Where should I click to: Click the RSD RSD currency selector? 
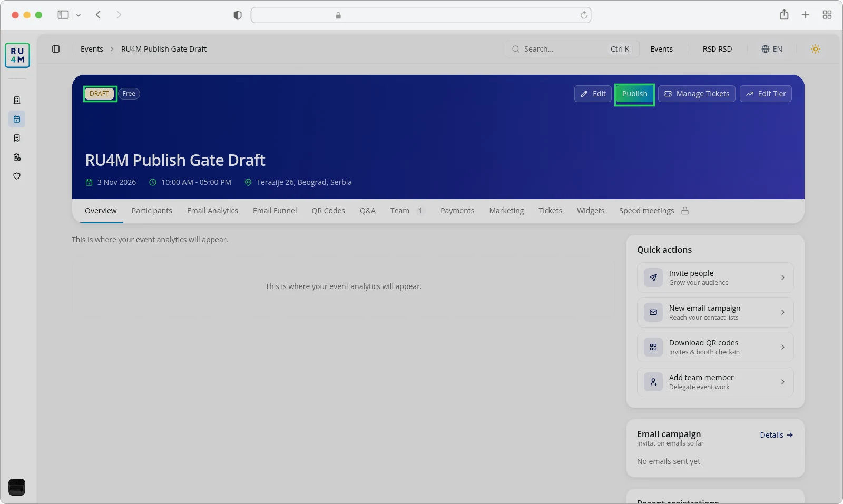pyautogui.click(x=717, y=49)
